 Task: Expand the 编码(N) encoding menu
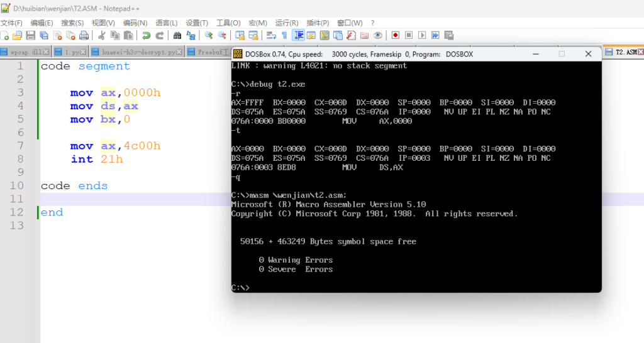[x=135, y=23]
